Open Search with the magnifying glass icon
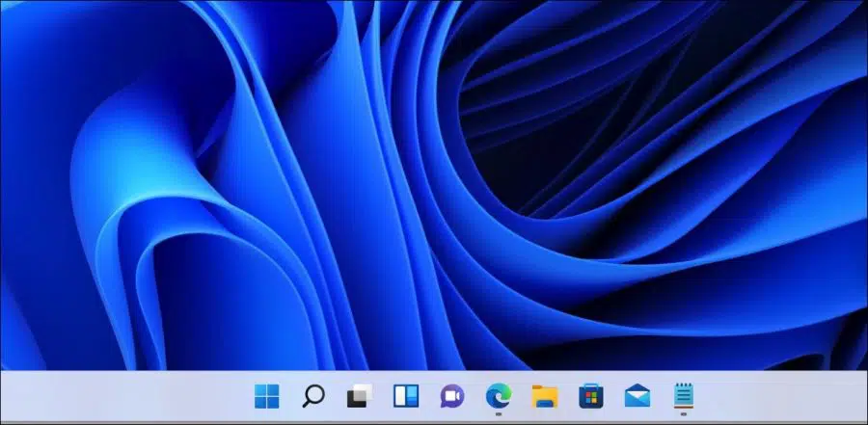This screenshot has width=868, height=425. click(x=313, y=396)
